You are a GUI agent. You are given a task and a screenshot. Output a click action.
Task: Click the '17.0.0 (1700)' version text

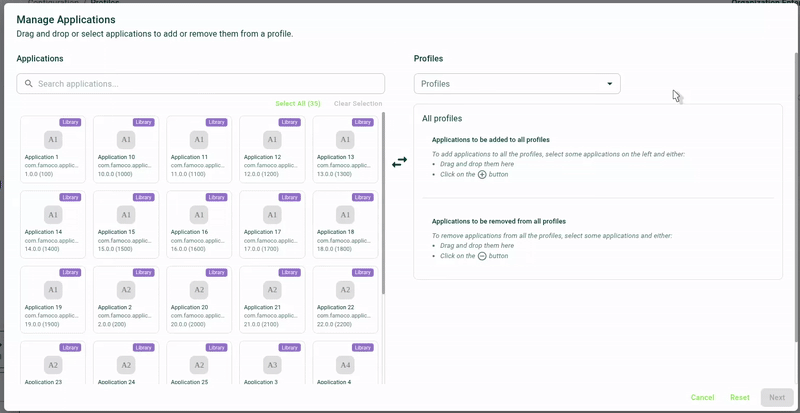[x=262, y=249]
